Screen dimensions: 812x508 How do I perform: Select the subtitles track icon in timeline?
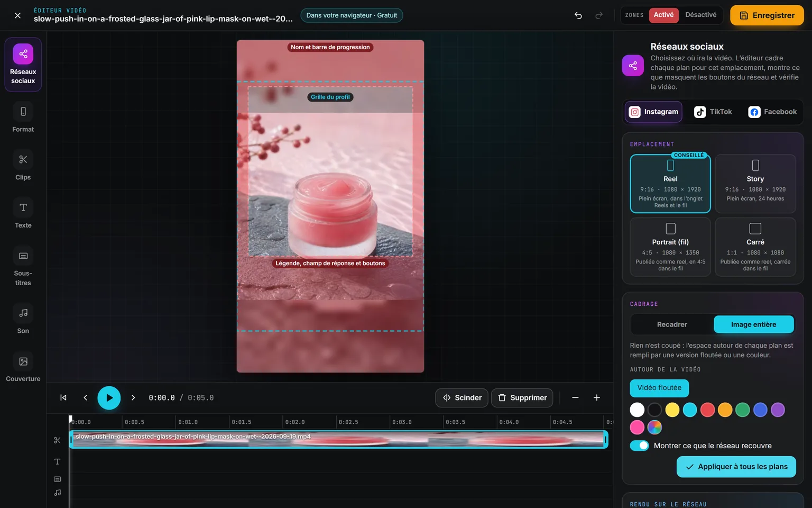58,479
